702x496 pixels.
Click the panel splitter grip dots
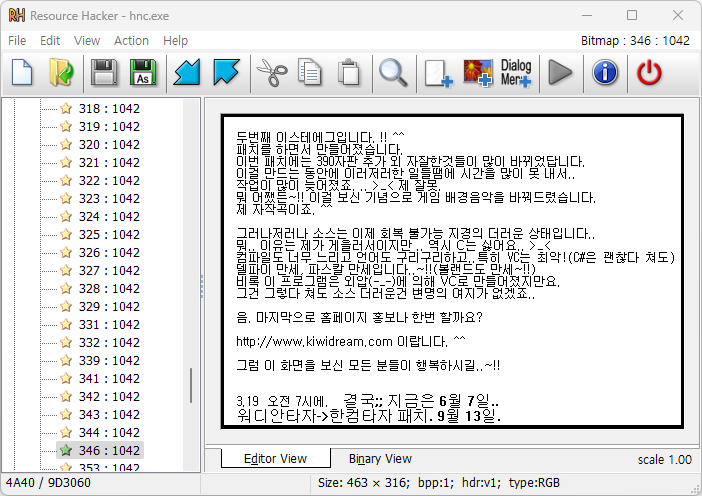pyautogui.click(x=202, y=286)
